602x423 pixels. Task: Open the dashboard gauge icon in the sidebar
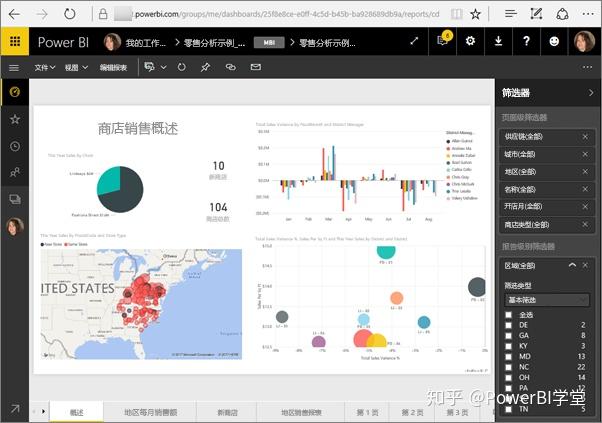click(15, 92)
